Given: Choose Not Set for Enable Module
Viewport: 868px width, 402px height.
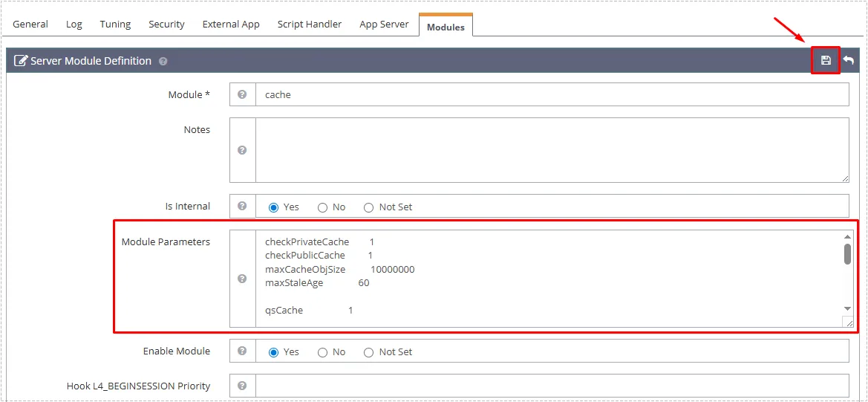Looking at the screenshot, I should click(x=369, y=352).
